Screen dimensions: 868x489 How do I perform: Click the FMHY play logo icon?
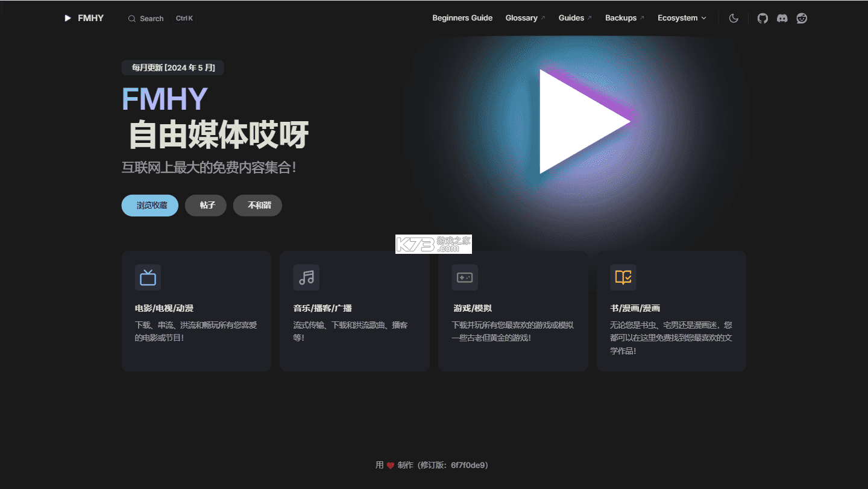click(68, 18)
